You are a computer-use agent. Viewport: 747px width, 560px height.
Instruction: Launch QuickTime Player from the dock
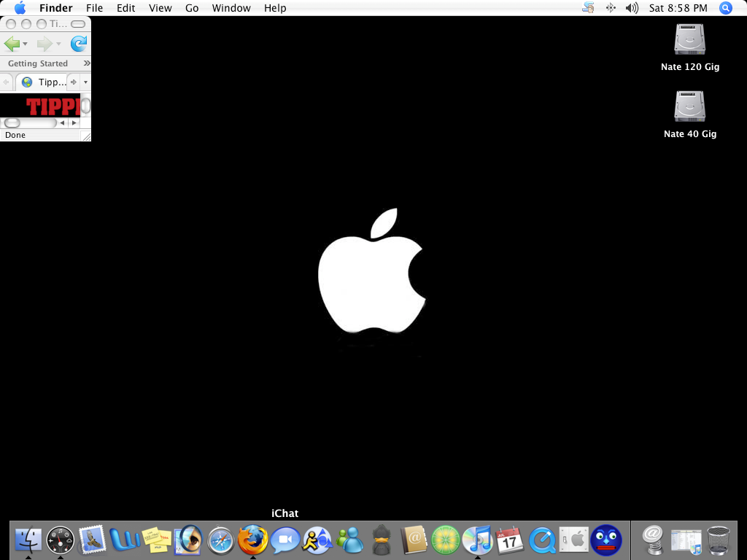point(542,540)
